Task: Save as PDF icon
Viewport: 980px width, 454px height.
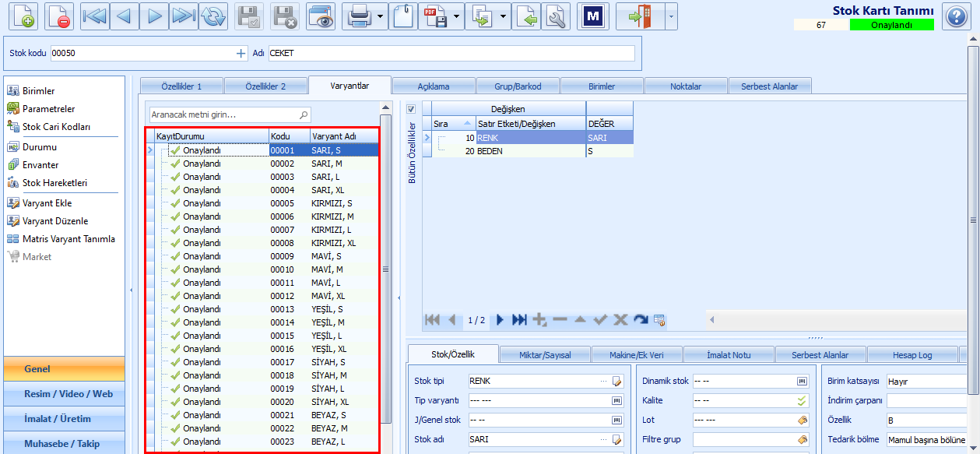Action: pos(434,16)
